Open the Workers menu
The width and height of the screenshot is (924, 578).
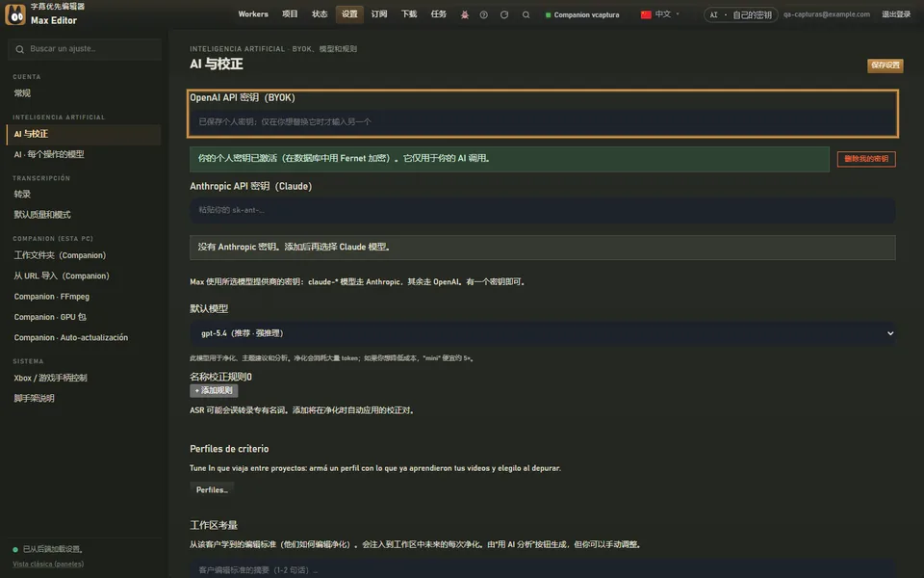point(253,14)
